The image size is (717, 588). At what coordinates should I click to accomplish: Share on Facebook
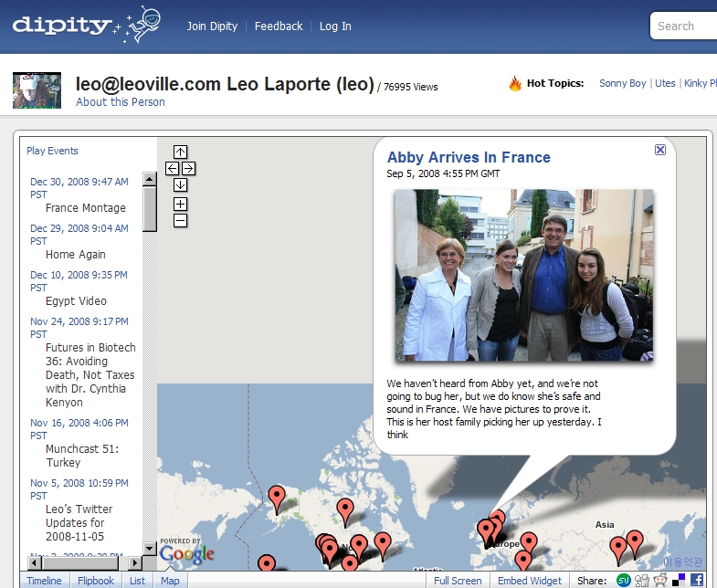point(696,580)
